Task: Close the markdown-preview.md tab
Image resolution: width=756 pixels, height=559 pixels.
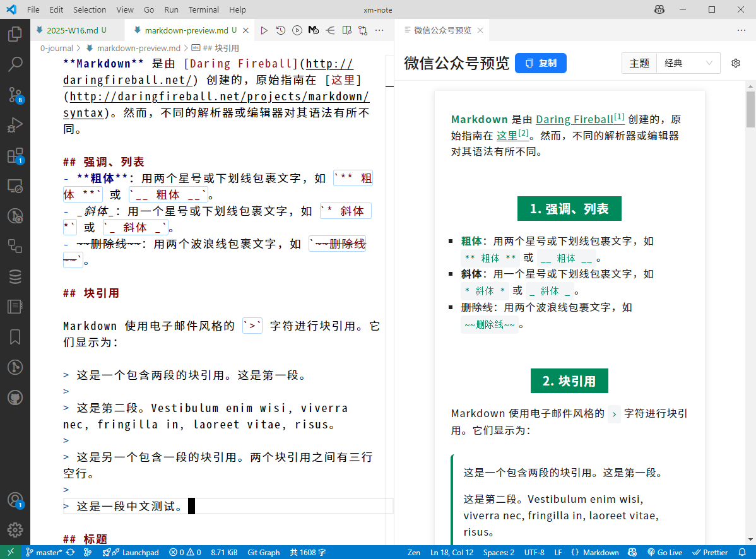Action: 245,30
